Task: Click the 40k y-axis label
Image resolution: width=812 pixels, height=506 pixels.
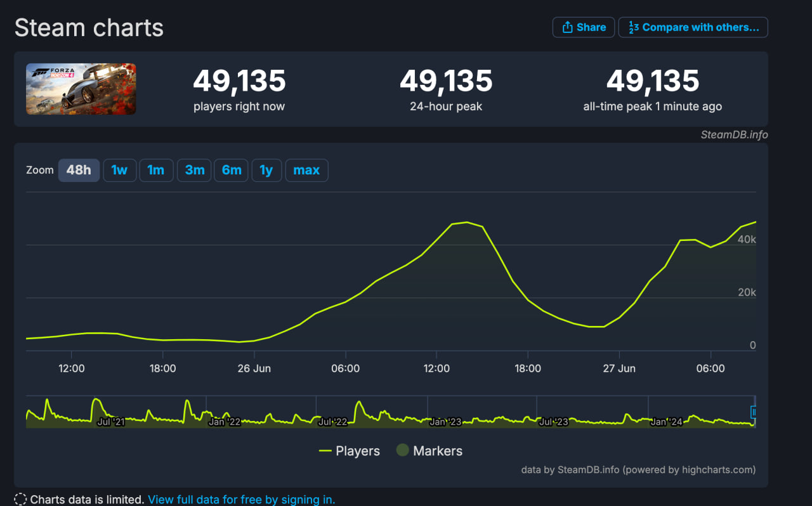Action: (746, 239)
